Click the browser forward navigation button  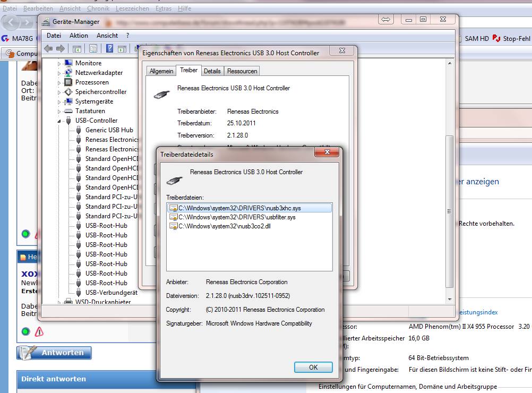tap(27, 23)
